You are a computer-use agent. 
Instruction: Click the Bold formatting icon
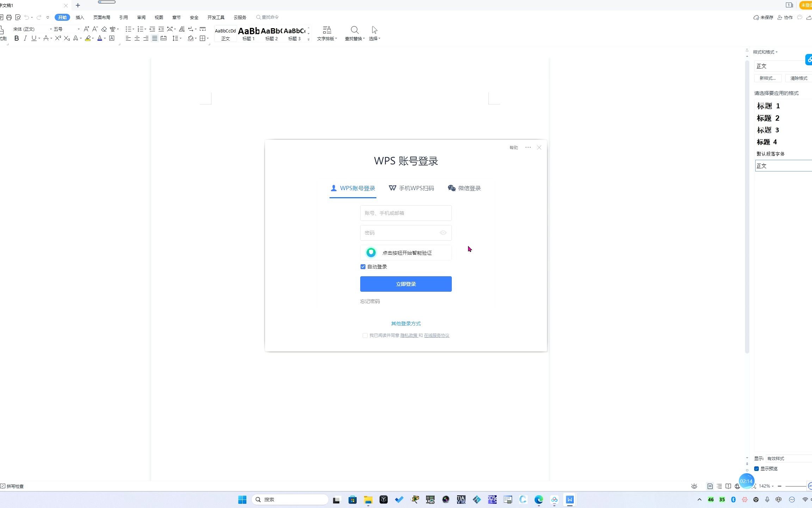17,38
